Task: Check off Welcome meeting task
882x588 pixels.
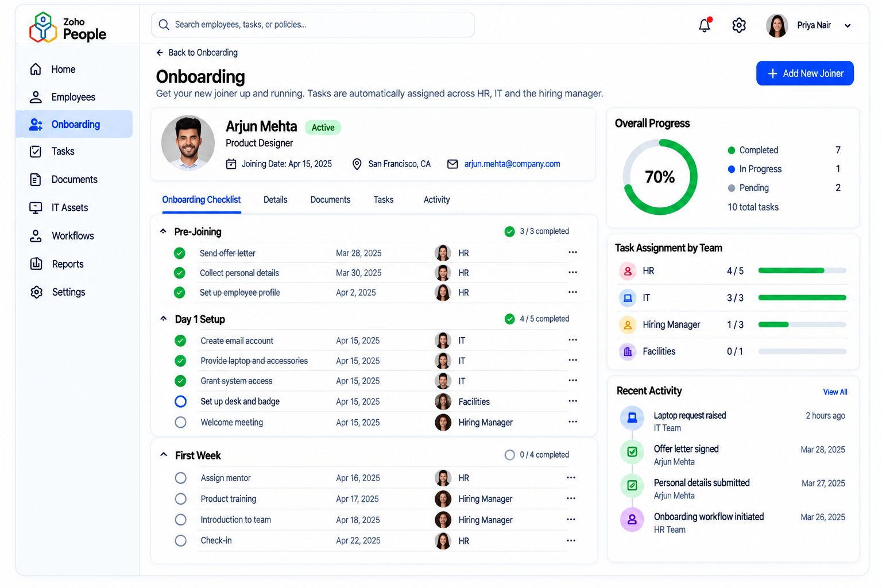Action: pyautogui.click(x=180, y=422)
